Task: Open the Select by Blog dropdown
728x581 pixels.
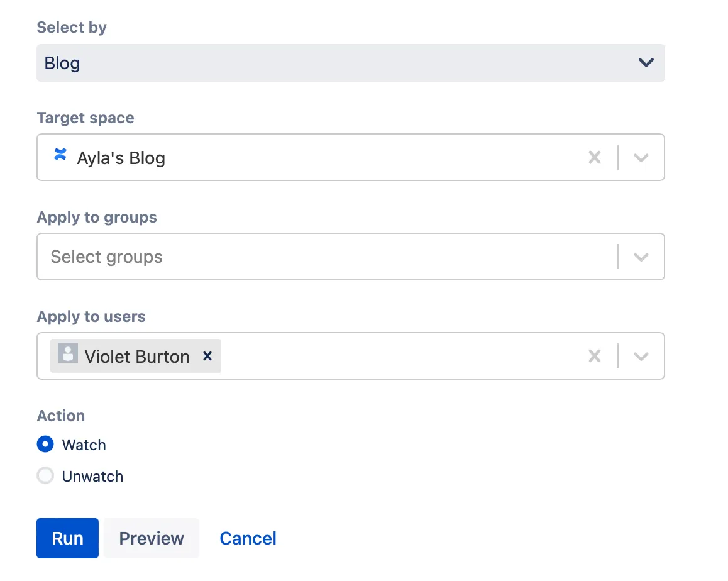Action: click(x=351, y=63)
